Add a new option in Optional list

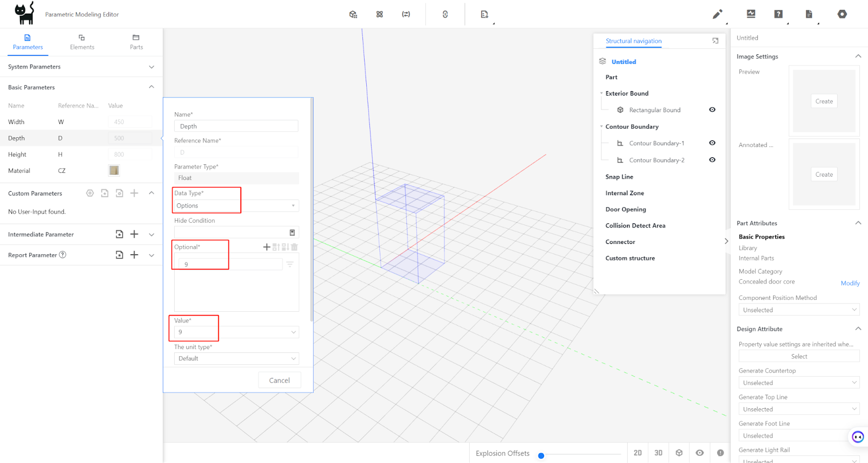coord(266,247)
